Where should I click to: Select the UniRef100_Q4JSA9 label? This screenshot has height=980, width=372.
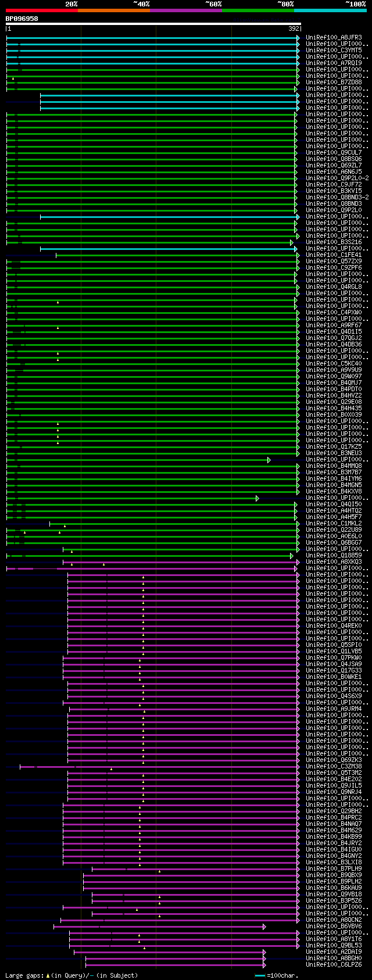(x=334, y=664)
